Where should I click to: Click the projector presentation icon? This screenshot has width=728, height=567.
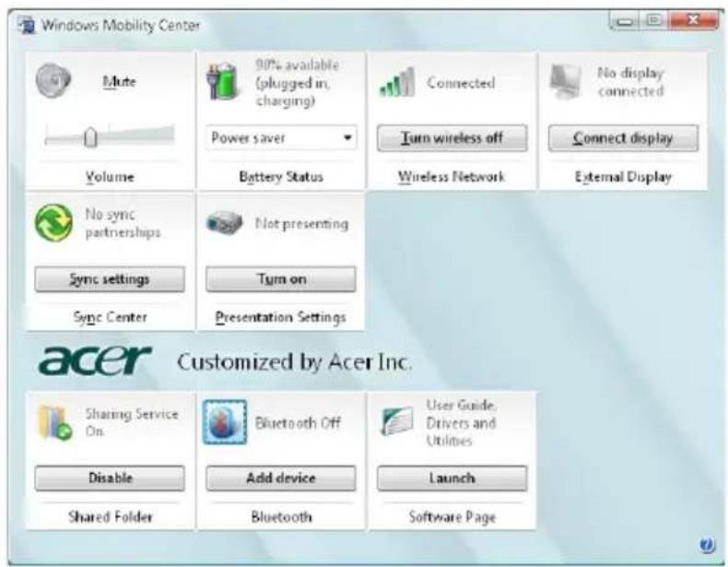point(224,223)
